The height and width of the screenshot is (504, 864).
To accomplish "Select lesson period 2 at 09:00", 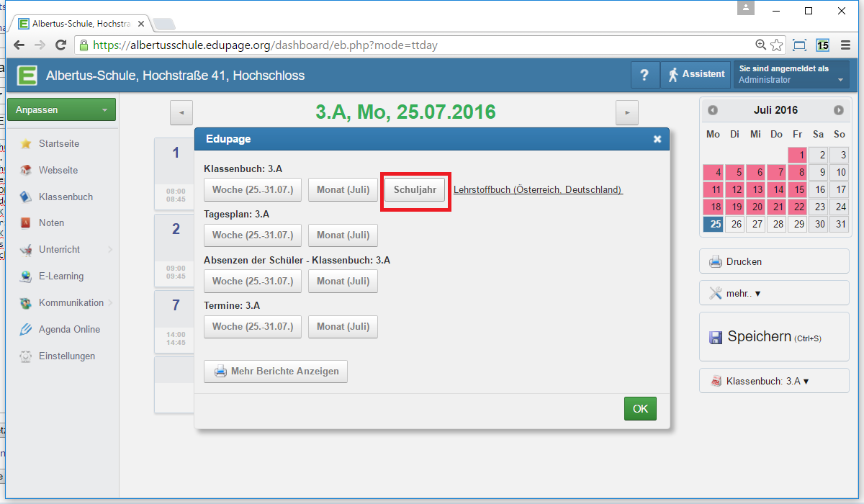I will pos(176,250).
